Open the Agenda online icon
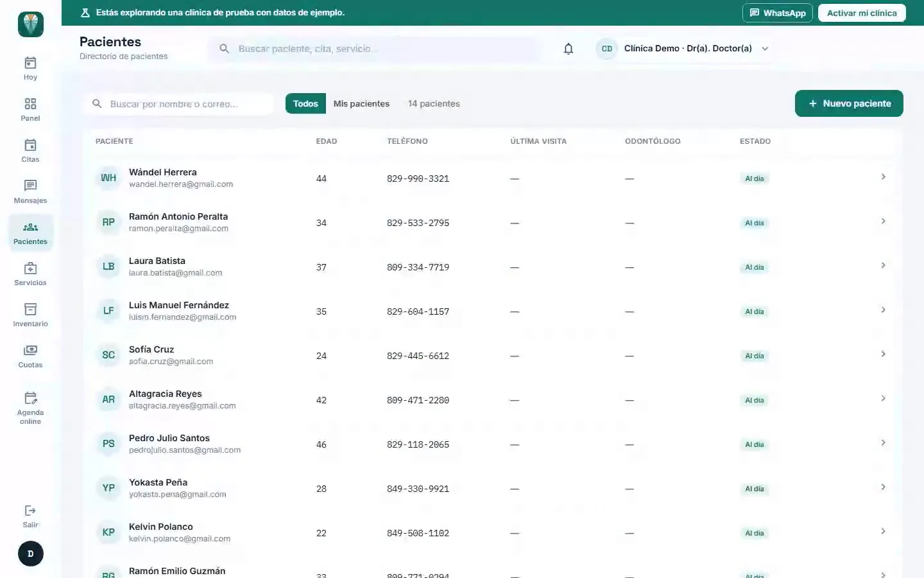The height and width of the screenshot is (578, 924). click(x=30, y=398)
